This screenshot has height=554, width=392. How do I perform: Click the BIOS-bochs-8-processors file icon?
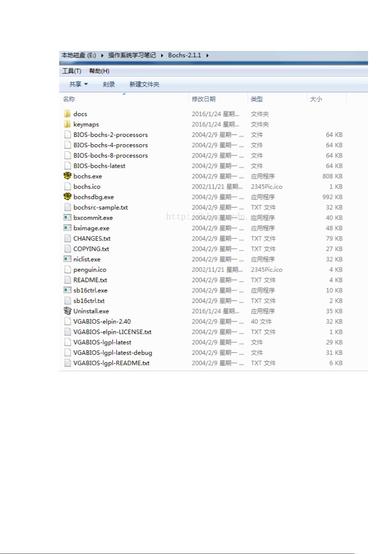click(68, 155)
